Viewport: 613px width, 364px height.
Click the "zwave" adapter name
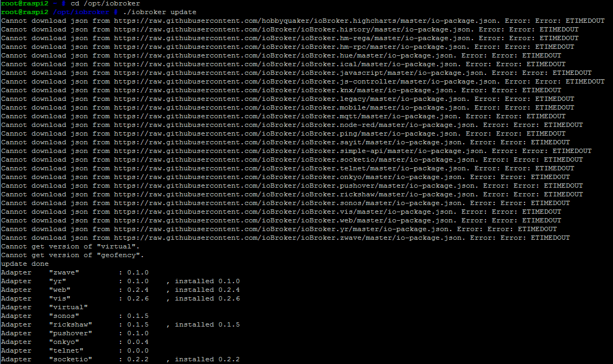[x=64, y=272]
